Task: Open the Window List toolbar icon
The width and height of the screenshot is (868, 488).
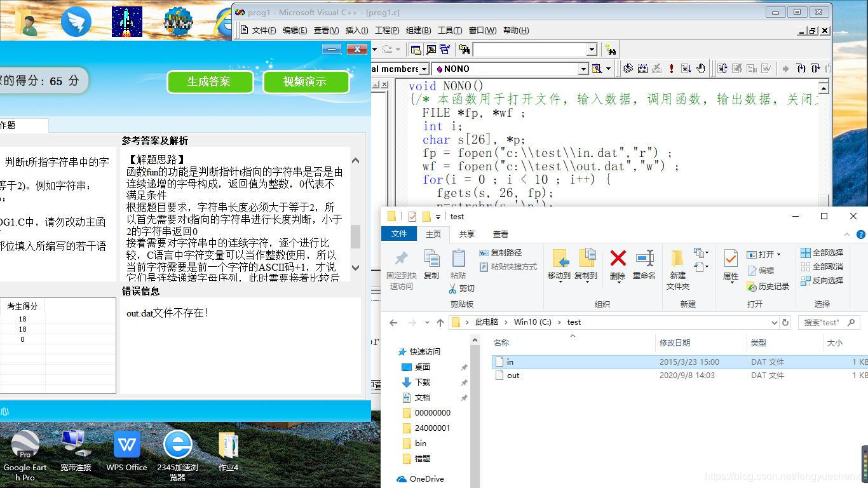Action: (x=445, y=50)
